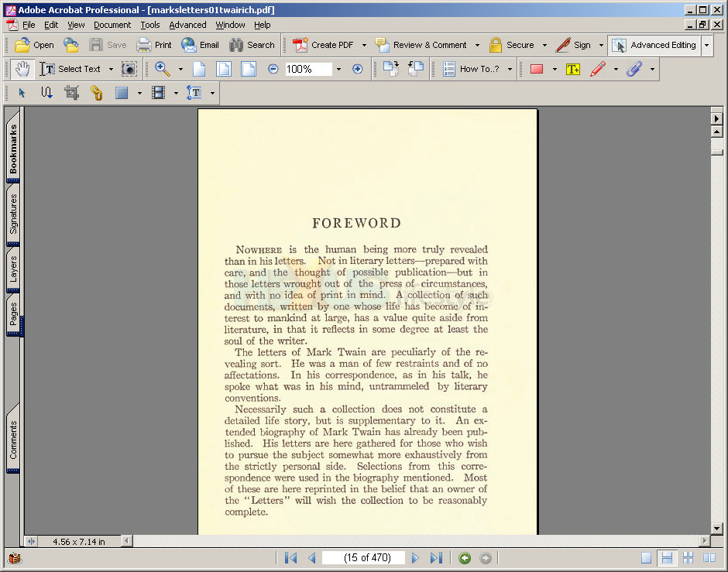Screen dimensions: 728x572
Task: Expand Rectangle tool dropdown arrow
Action: [x=555, y=69]
